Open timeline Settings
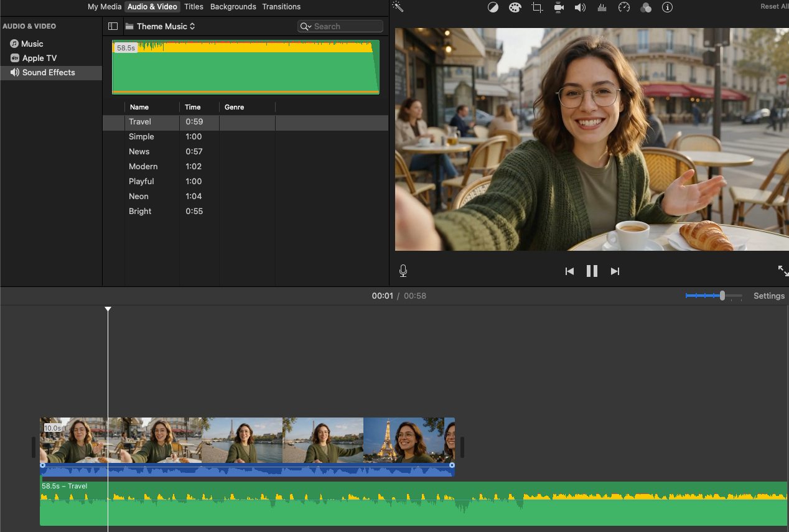Image resolution: width=789 pixels, height=532 pixels. click(x=769, y=296)
